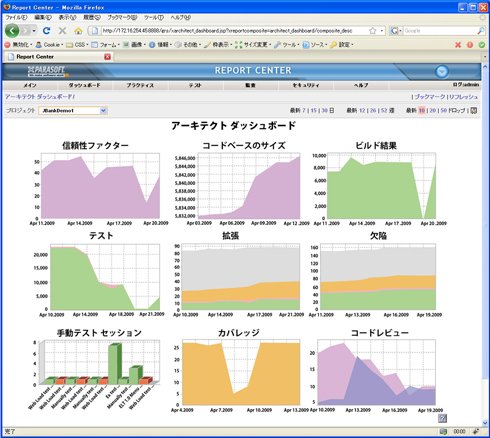The width and height of the screenshot is (490, 438).
Task: Open the JBankDemo1 project dropdown
Action: coord(73,111)
